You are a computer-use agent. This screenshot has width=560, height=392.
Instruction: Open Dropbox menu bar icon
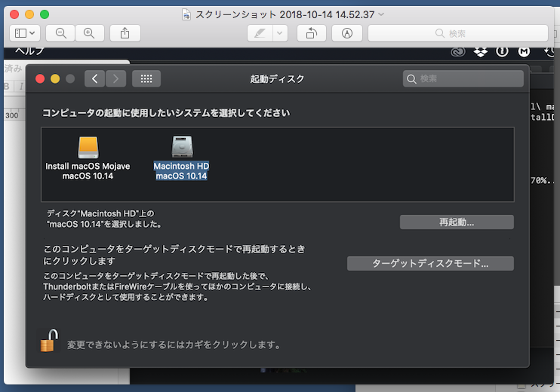pyautogui.click(x=481, y=52)
